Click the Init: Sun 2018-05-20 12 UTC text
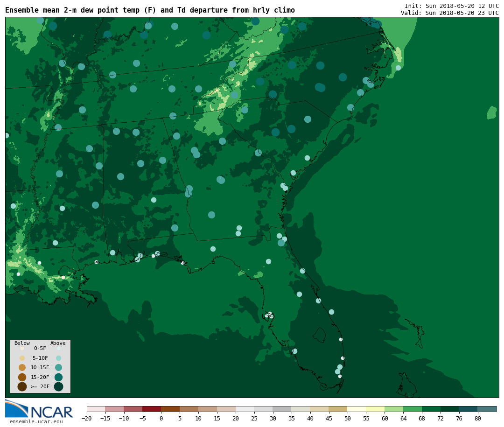The height and width of the screenshot is (427, 504). point(452,6)
